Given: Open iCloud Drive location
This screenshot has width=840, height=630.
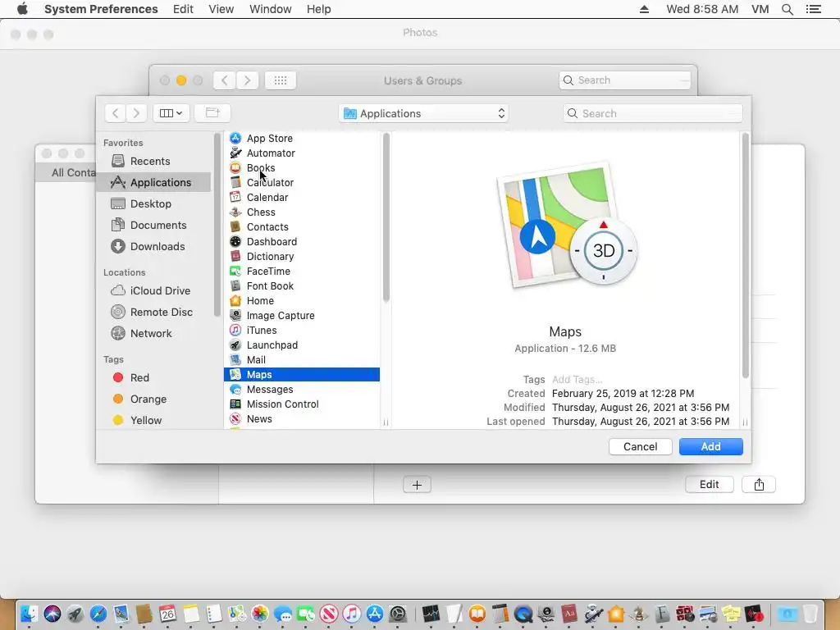Looking at the screenshot, I should pos(153,290).
